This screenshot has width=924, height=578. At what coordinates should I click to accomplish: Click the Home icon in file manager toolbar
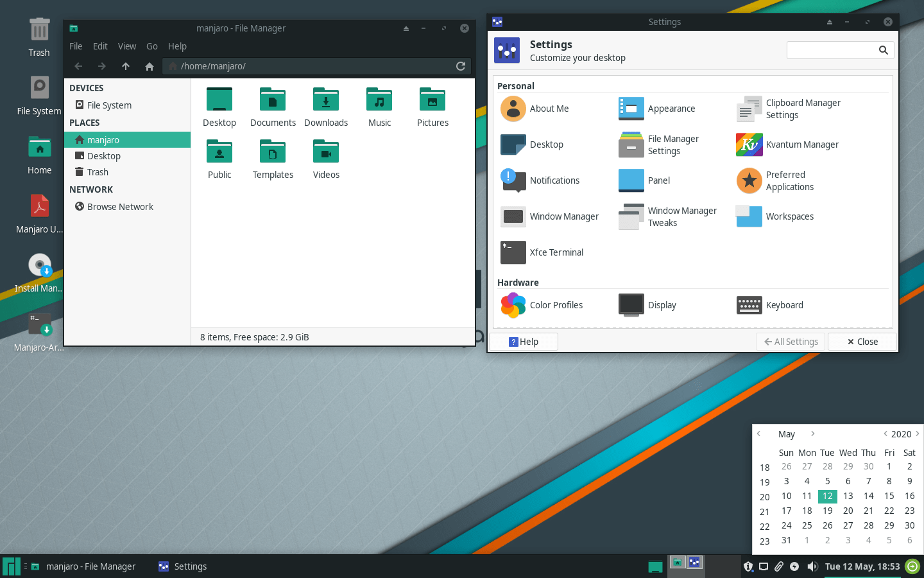click(x=149, y=66)
